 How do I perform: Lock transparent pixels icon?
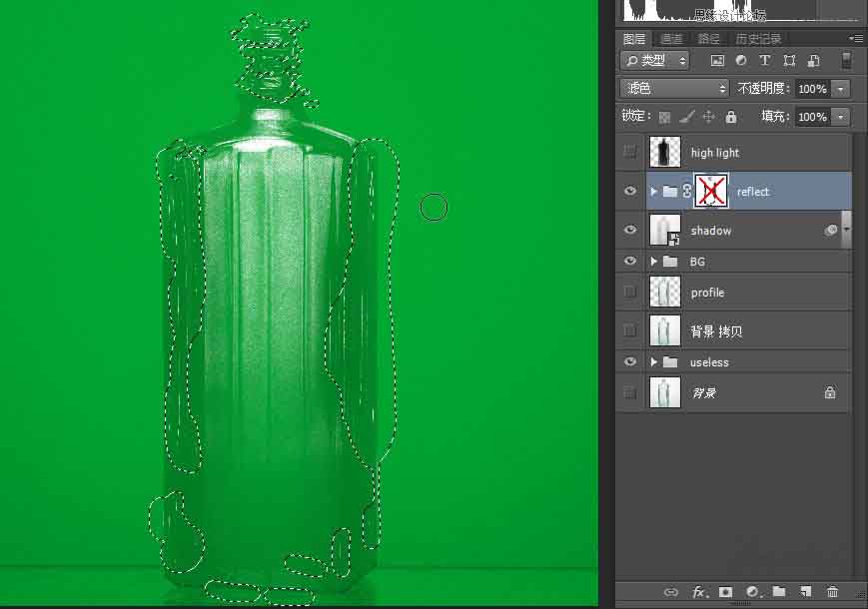665,117
